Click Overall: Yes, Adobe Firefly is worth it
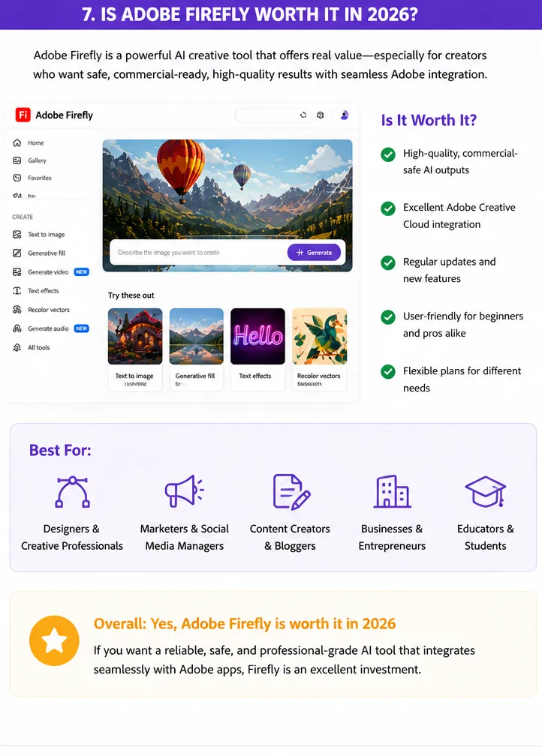 (245, 624)
